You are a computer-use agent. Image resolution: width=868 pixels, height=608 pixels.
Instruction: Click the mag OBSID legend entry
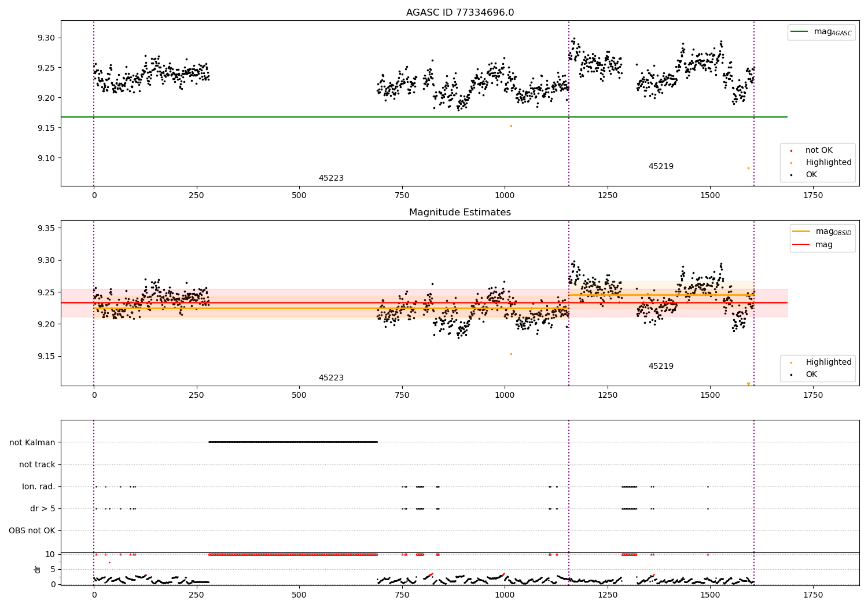(823, 232)
